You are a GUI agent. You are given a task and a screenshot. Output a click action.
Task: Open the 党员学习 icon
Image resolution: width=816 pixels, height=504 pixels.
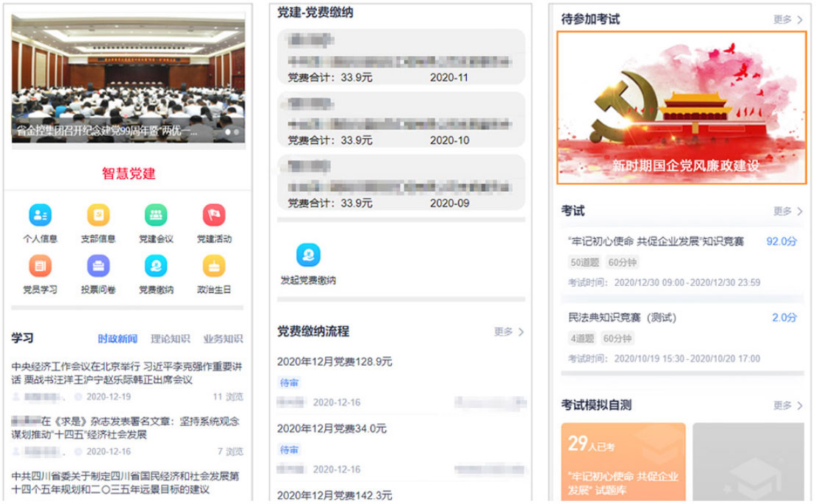40,266
